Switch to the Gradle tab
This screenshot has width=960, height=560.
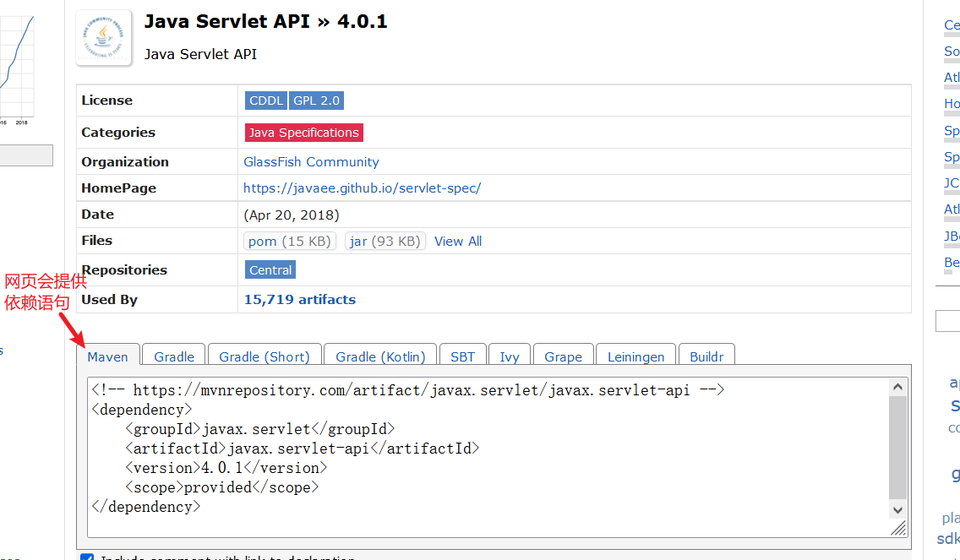(174, 356)
